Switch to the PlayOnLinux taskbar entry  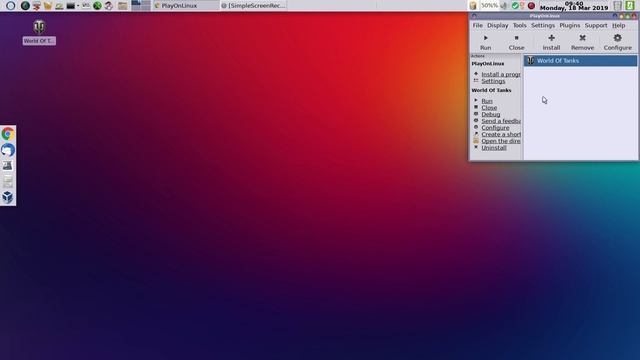pos(185,6)
